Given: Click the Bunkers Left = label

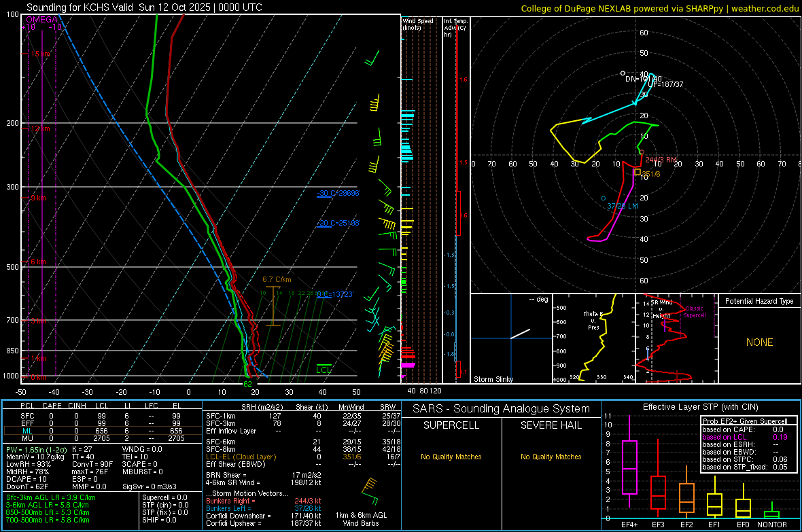Looking at the screenshot, I should coord(228,508).
